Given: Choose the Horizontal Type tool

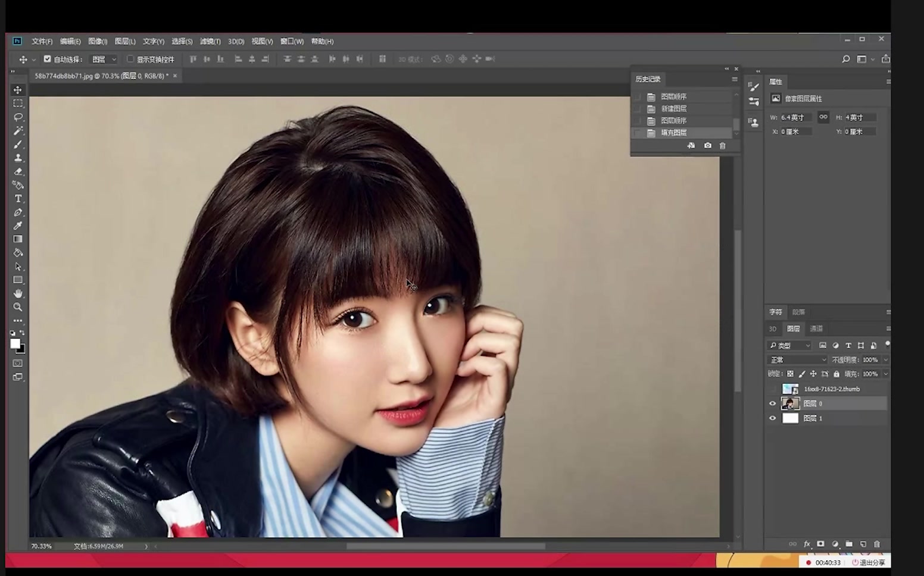Looking at the screenshot, I should pyautogui.click(x=18, y=199).
